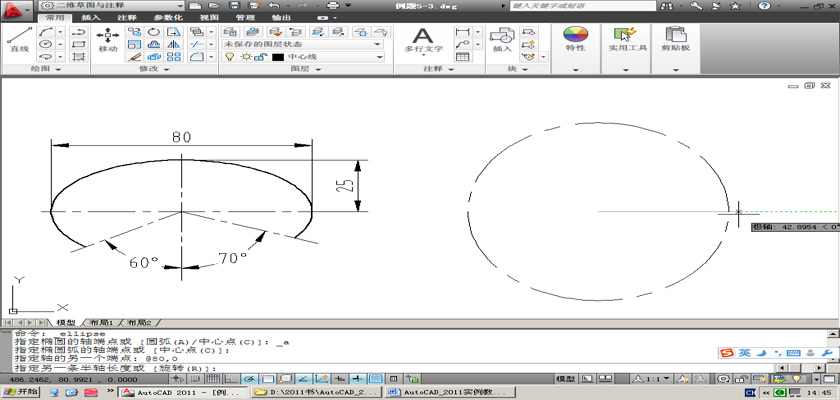Image resolution: width=840 pixels, height=400 pixels.
Task: Expand the Modify (修改) panel
Action: (154, 69)
